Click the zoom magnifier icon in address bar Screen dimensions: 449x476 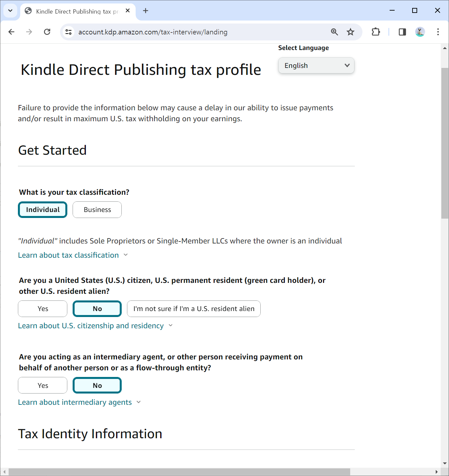click(x=334, y=32)
